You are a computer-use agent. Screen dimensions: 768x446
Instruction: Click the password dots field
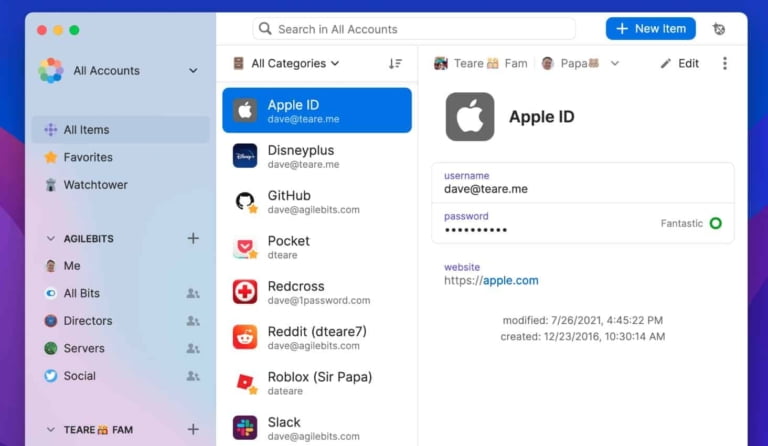click(x=583, y=223)
